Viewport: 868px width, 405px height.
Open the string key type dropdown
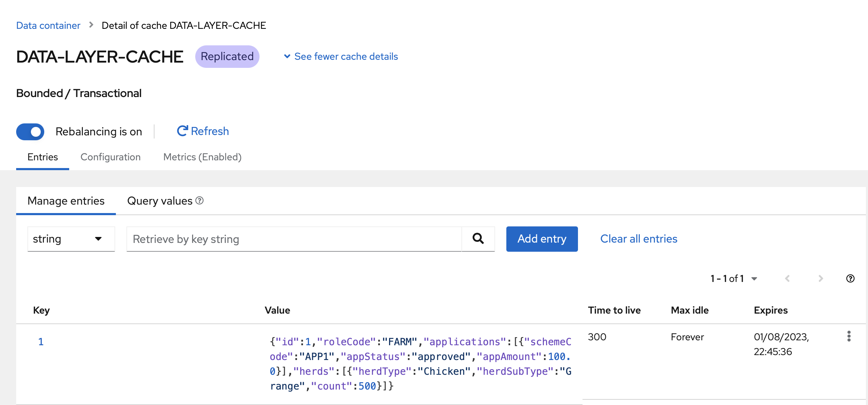click(71, 239)
